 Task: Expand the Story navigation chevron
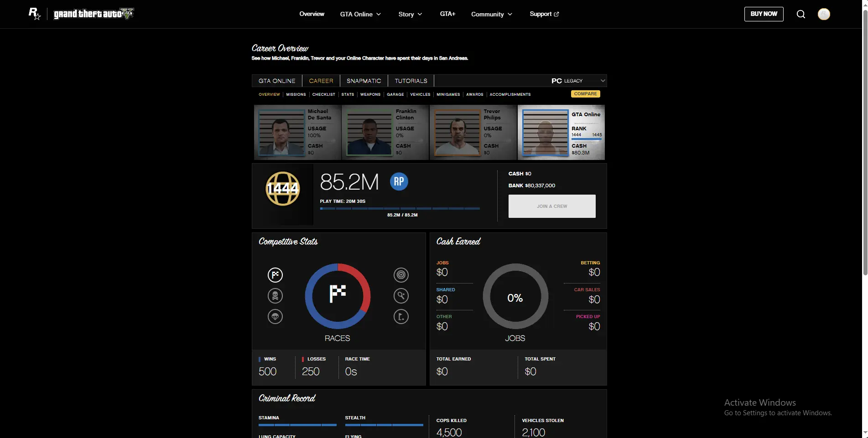coord(420,14)
